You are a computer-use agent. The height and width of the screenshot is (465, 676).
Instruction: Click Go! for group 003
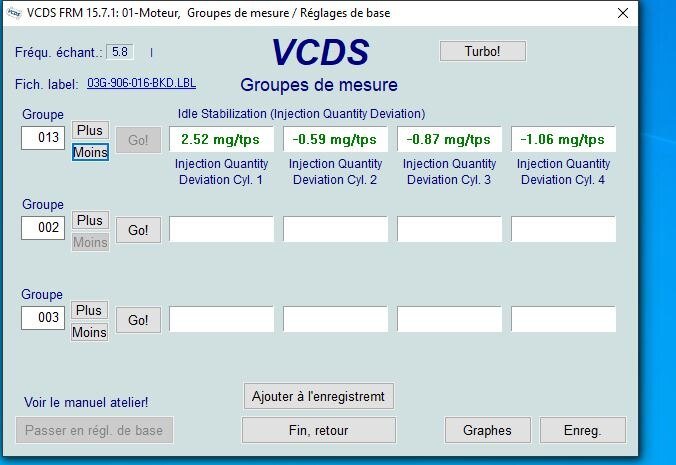tap(138, 320)
